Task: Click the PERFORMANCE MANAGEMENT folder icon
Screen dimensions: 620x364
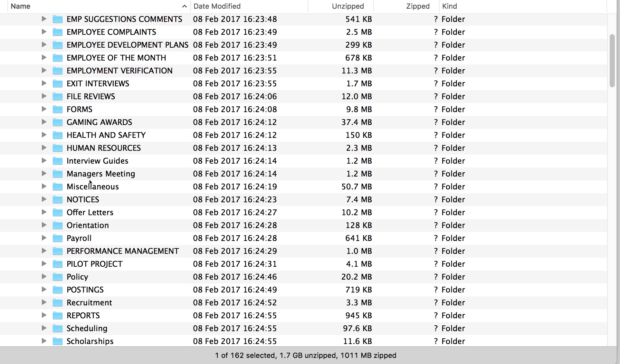Action: pyautogui.click(x=58, y=251)
